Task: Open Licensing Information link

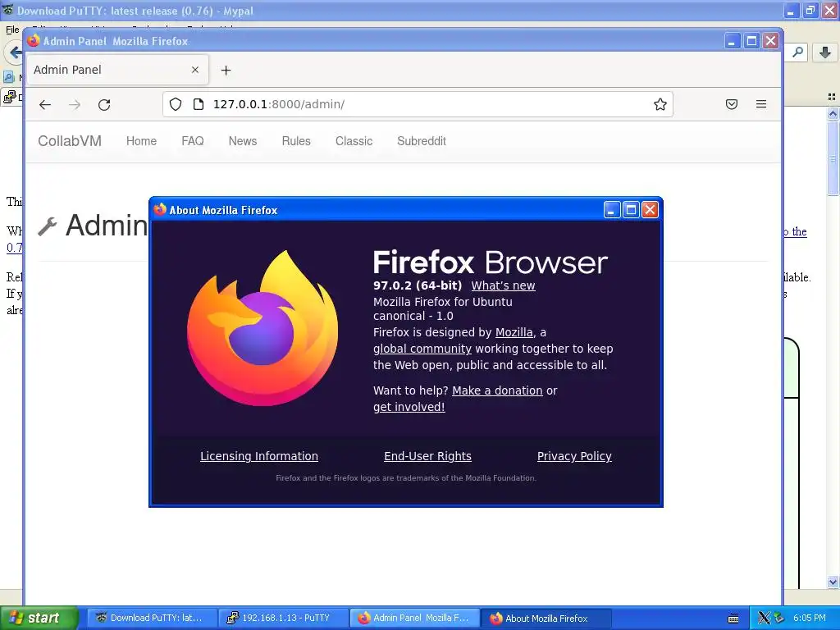Action: [x=258, y=456]
